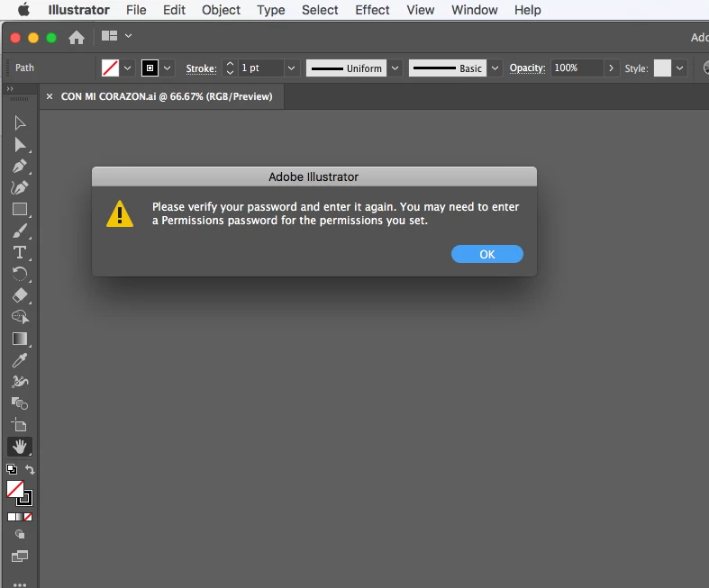Select the Symbol Sprayer tool
This screenshot has width=709, height=588.
point(20,382)
